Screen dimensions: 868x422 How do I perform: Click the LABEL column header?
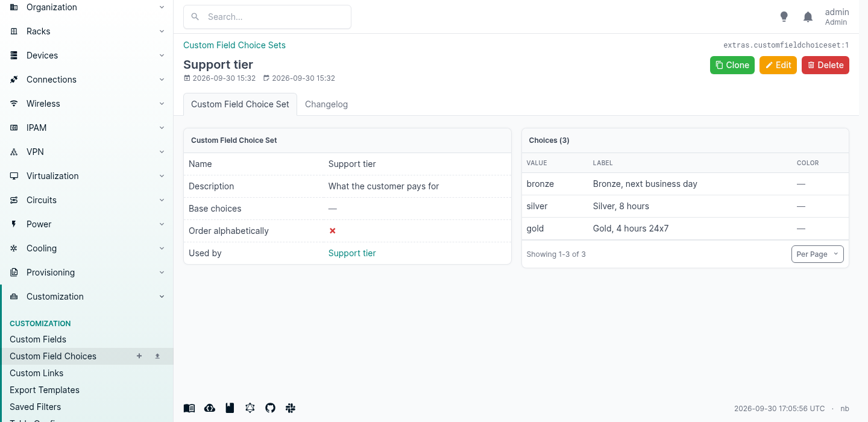click(x=603, y=163)
